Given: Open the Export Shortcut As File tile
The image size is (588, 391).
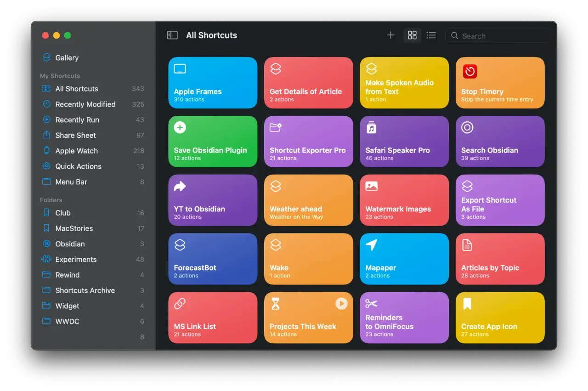Looking at the screenshot, I should [x=500, y=200].
